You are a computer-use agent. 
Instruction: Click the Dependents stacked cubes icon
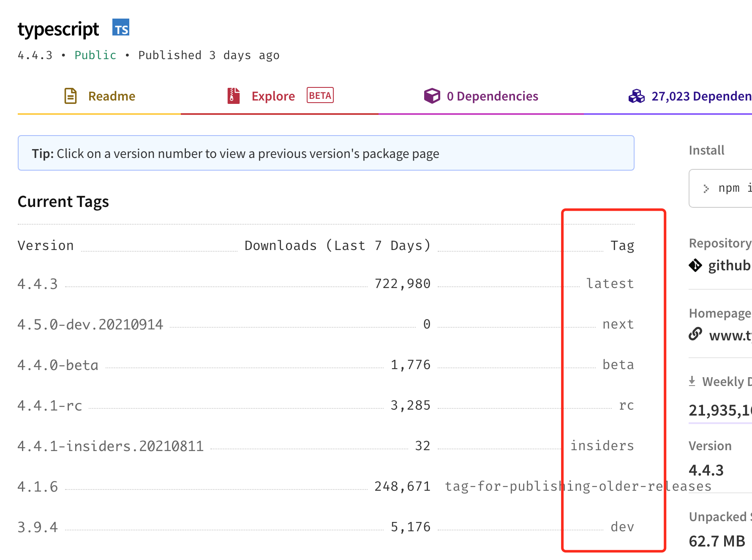636,96
